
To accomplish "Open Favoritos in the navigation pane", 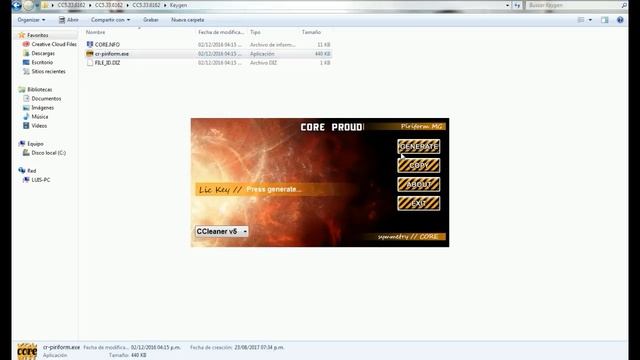I will coord(38,35).
